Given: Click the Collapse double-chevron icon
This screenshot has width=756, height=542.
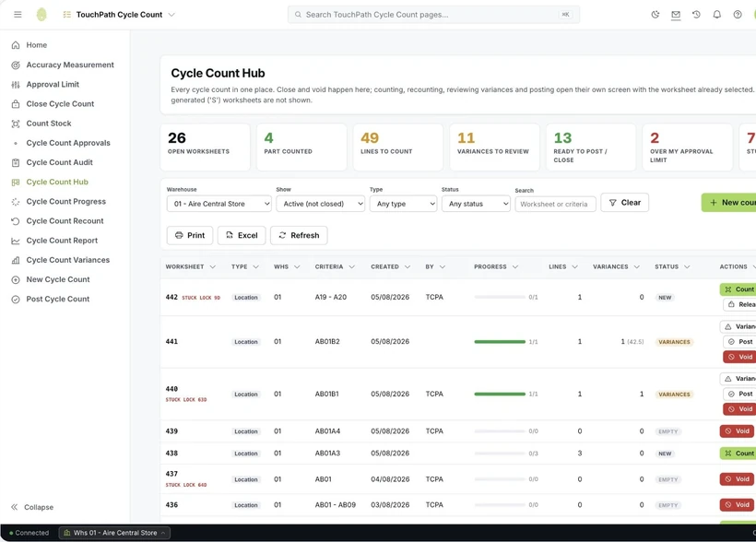Looking at the screenshot, I should coord(15,507).
